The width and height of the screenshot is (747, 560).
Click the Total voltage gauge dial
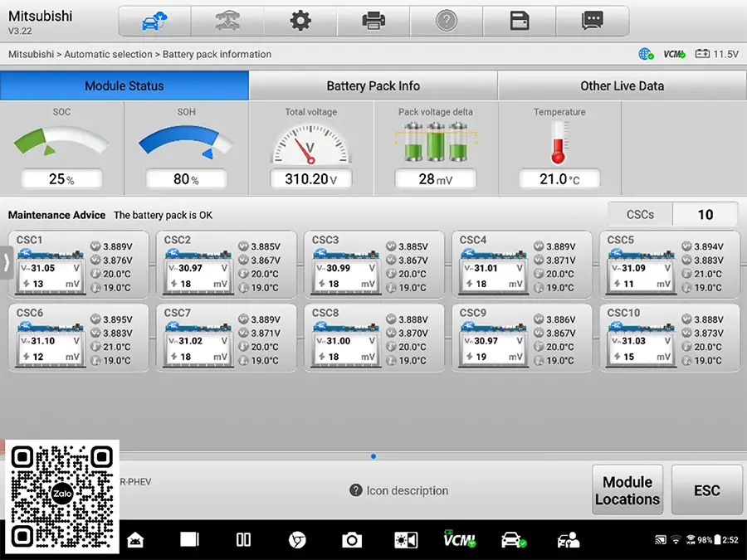point(311,144)
